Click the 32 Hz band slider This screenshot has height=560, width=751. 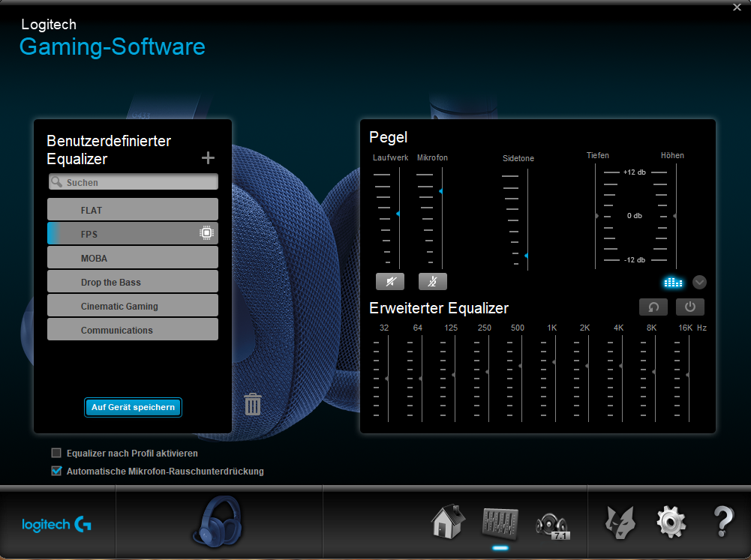coord(387,379)
